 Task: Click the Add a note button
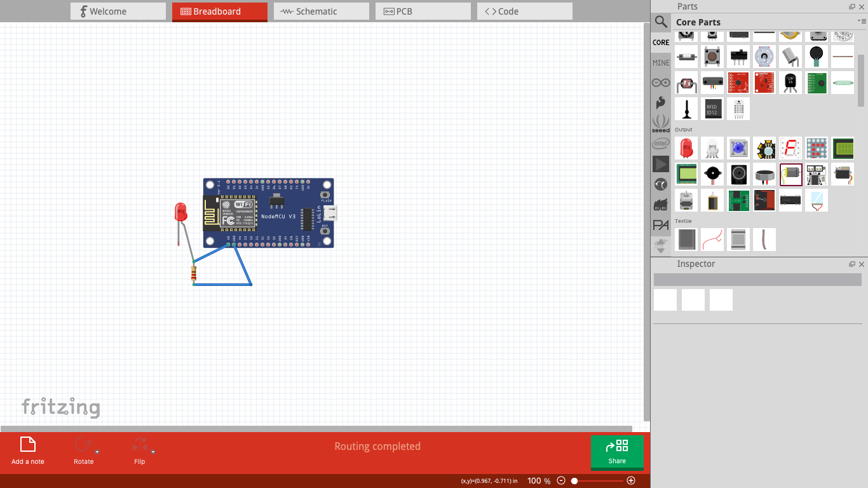click(28, 451)
